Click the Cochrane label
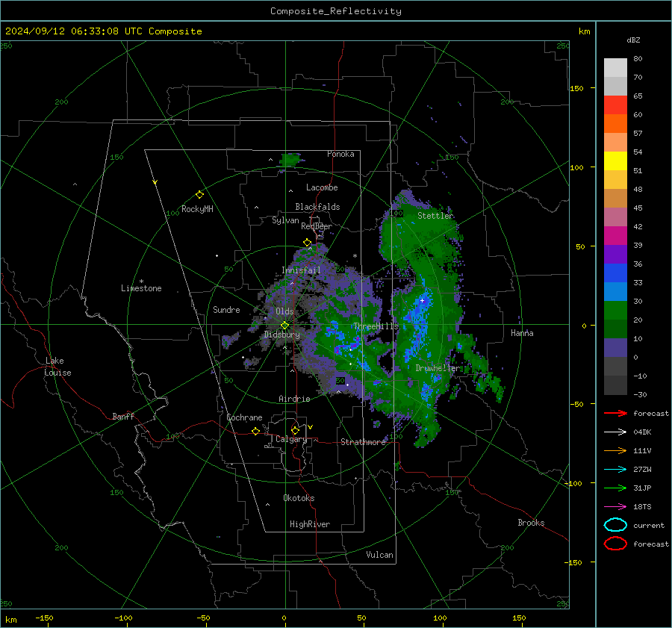This screenshot has height=628, width=672. point(244,417)
